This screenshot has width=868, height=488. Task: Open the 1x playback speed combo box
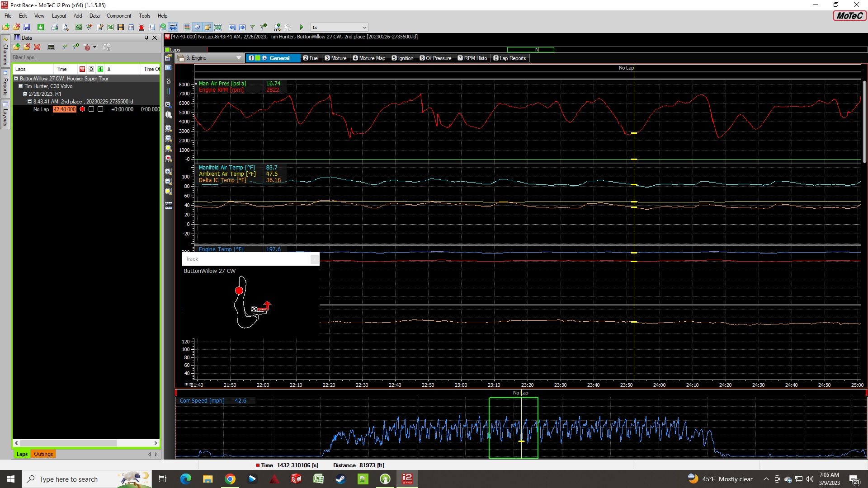[x=339, y=28]
